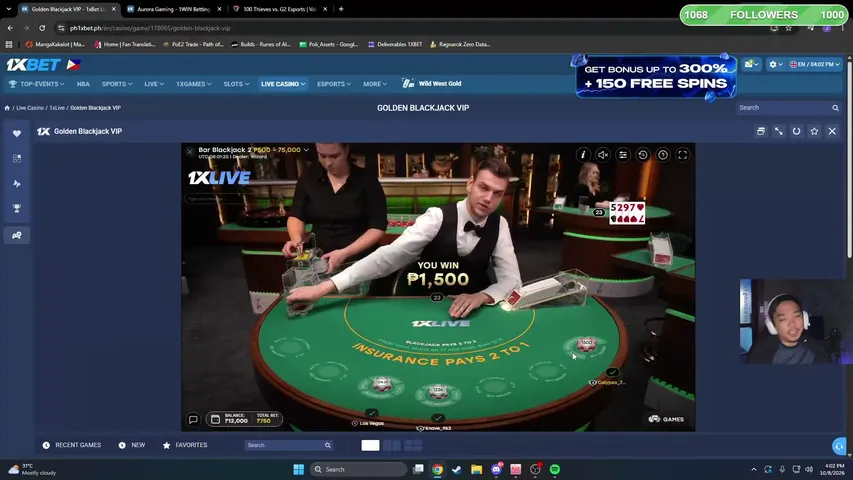Open the stream settings sliders icon
The height and width of the screenshot is (480, 853).
(623, 155)
